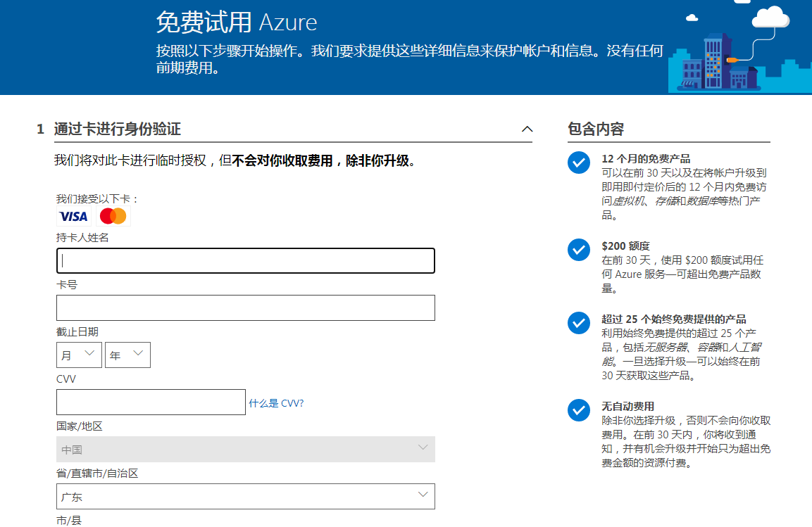Click checkmark icon beside 超过 25 个始终免费提供的产品
Viewport: 812px width, 527px height.
tap(579, 323)
